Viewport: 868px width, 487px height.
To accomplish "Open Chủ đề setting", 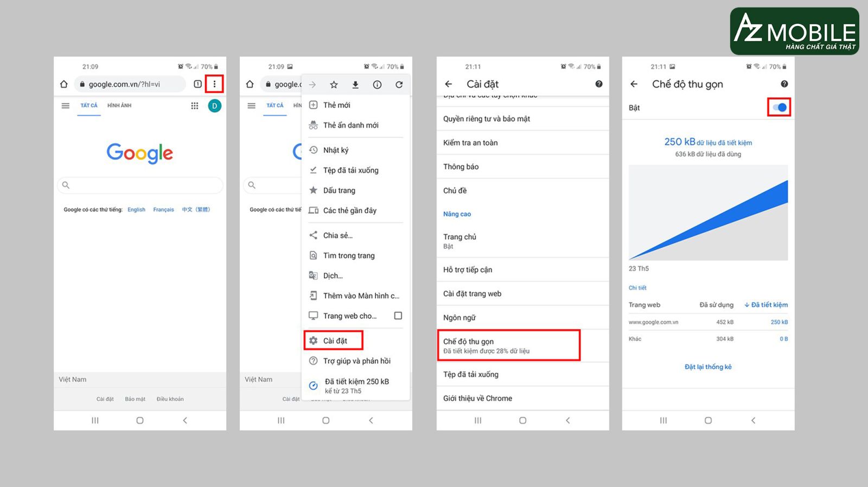I will [x=522, y=190].
